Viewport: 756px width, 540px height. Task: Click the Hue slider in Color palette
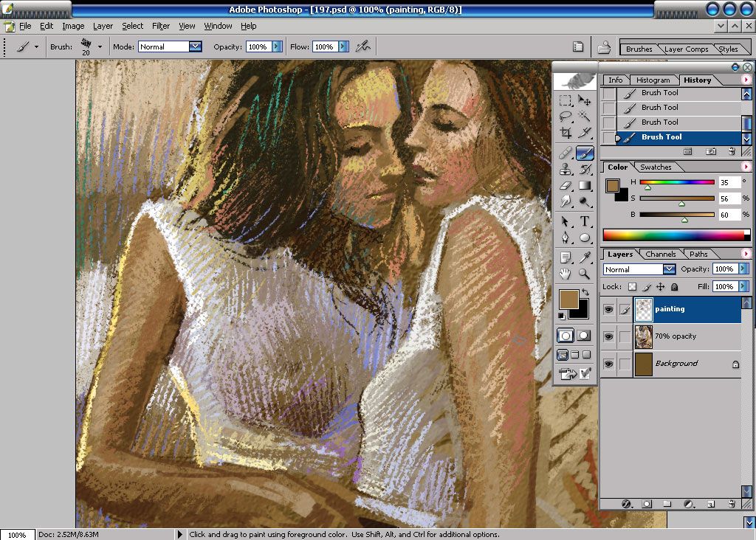pos(677,182)
